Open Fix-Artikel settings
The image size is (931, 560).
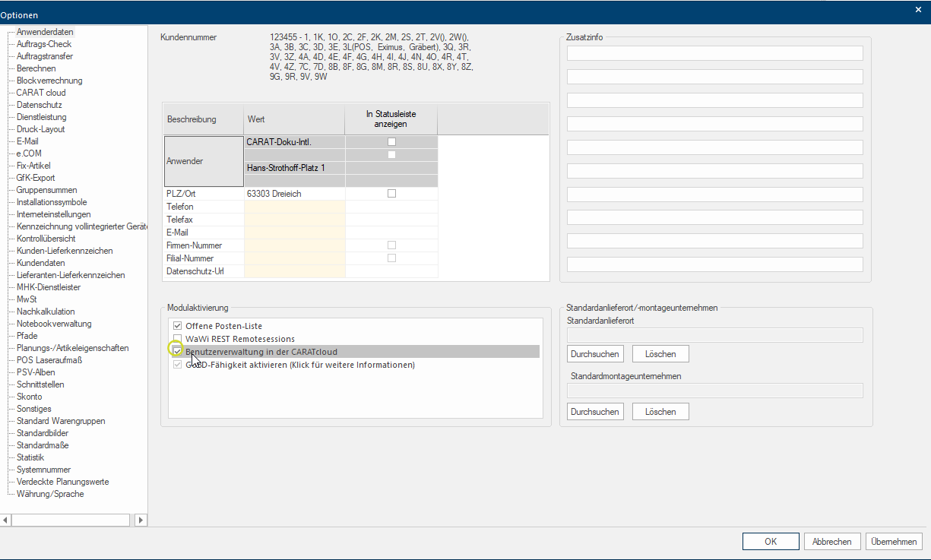pos(34,166)
